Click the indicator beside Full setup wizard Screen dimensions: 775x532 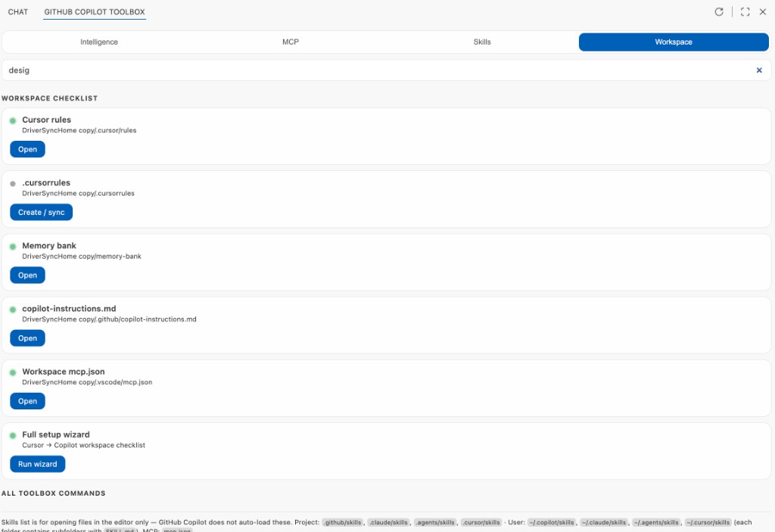[x=11, y=434]
